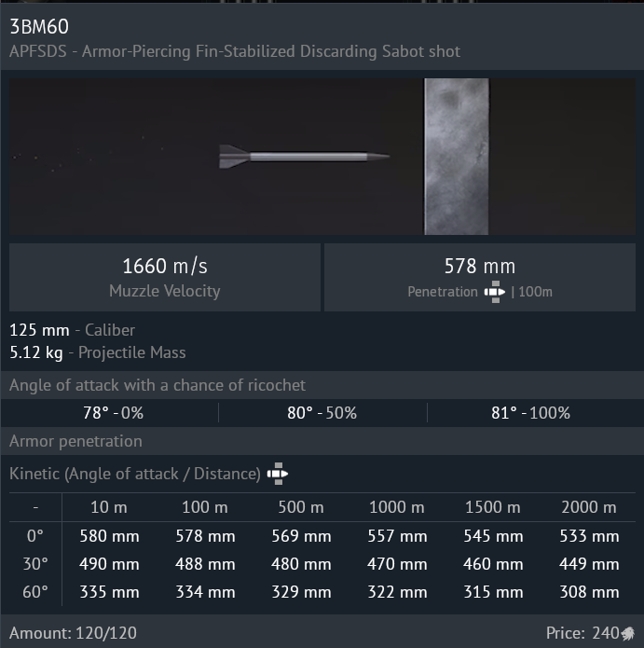The height and width of the screenshot is (648, 644).
Task: Click the Penetration label in stat box
Action: tap(443, 292)
